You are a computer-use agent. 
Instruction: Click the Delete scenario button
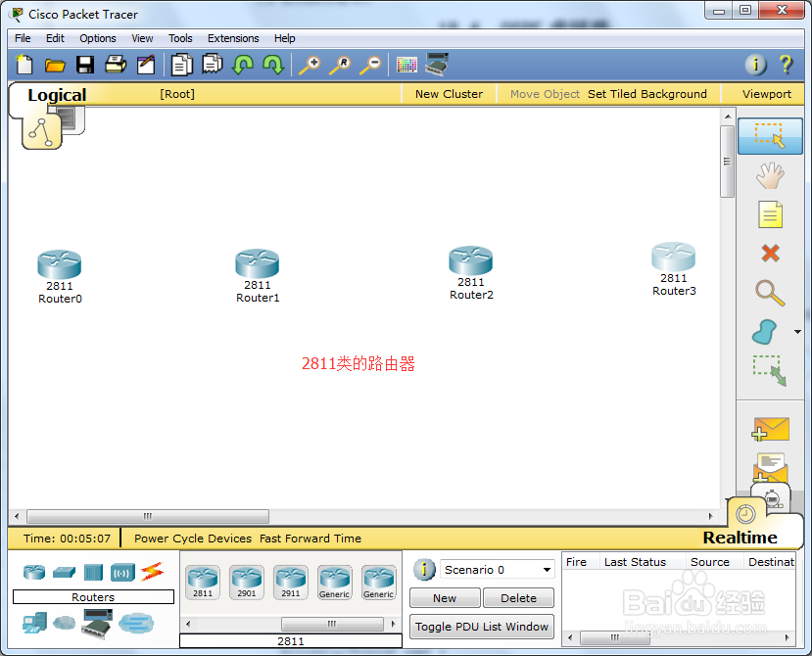click(x=518, y=598)
